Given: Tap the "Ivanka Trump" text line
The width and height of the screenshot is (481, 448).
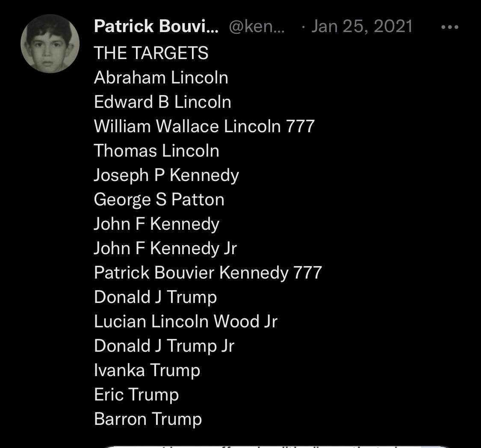Looking at the screenshot, I should click(x=147, y=370).
